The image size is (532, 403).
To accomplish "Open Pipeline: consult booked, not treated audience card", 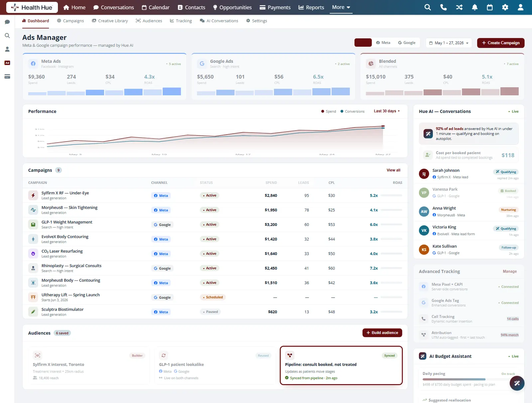I will click(x=341, y=365).
